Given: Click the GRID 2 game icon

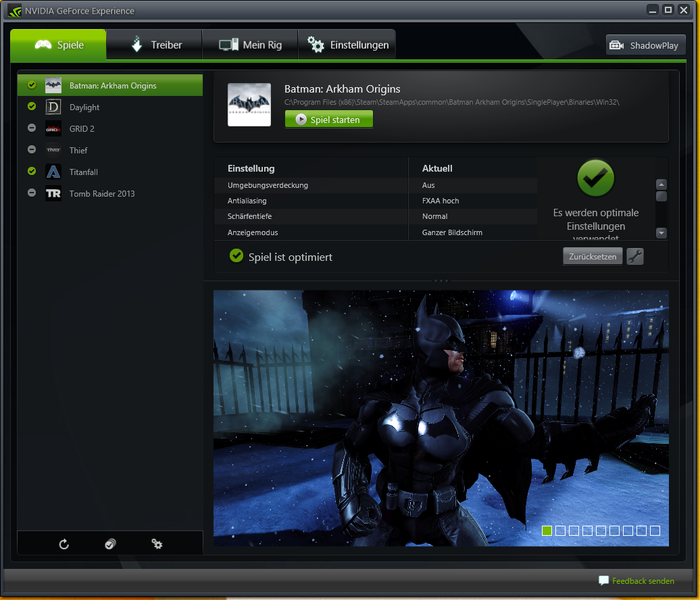Looking at the screenshot, I should [x=53, y=128].
